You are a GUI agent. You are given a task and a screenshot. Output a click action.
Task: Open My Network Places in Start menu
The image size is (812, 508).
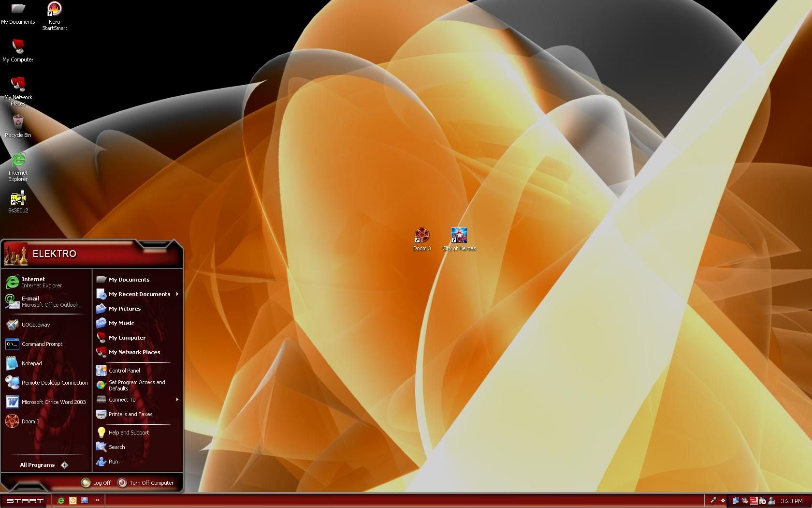coord(137,352)
